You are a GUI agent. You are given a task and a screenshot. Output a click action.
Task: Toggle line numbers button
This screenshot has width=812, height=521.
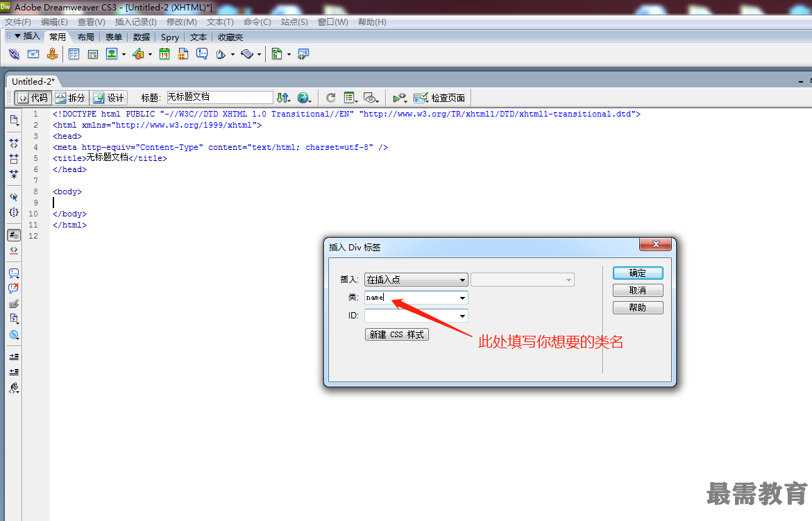(14, 235)
